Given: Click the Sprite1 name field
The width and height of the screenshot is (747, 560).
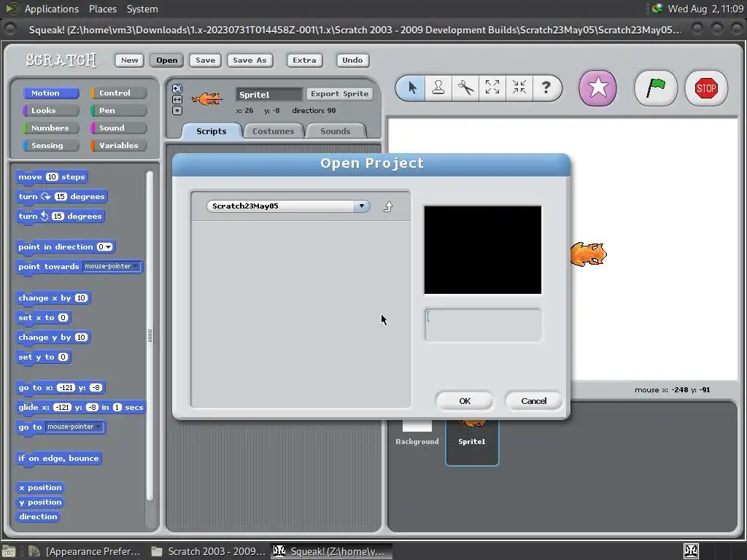Looking at the screenshot, I should [268, 94].
